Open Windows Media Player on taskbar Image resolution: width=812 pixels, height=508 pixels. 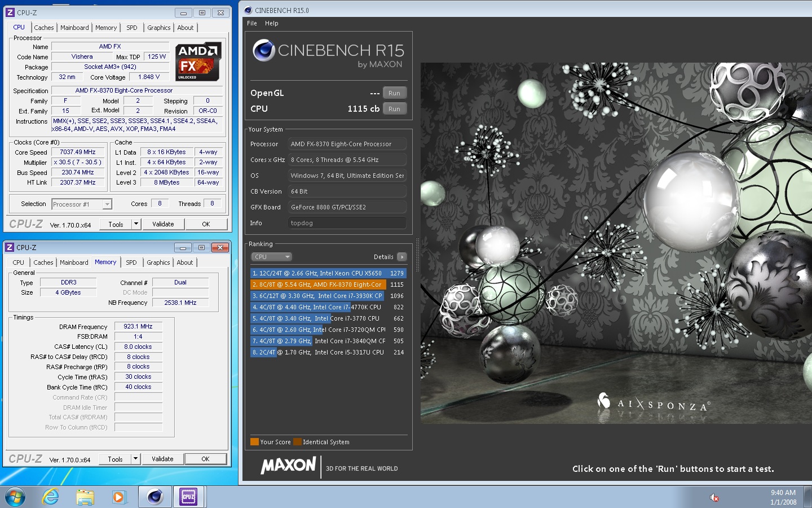tap(118, 497)
